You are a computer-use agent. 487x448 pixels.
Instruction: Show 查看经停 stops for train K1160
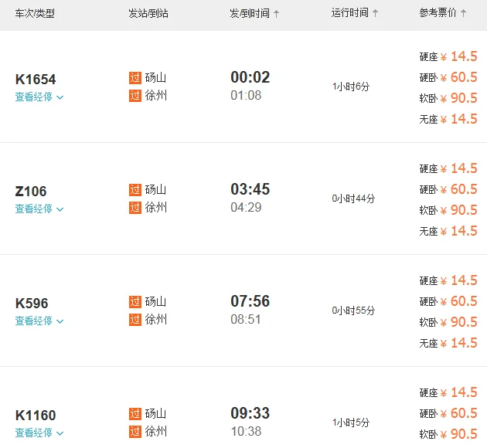coord(39,433)
